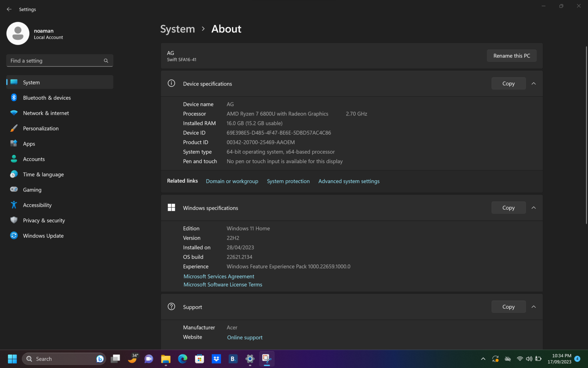The width and height of the screenshot is (588, 368).
Task: Click the page vertical scrollbar
Action: [x=586, y=135]
